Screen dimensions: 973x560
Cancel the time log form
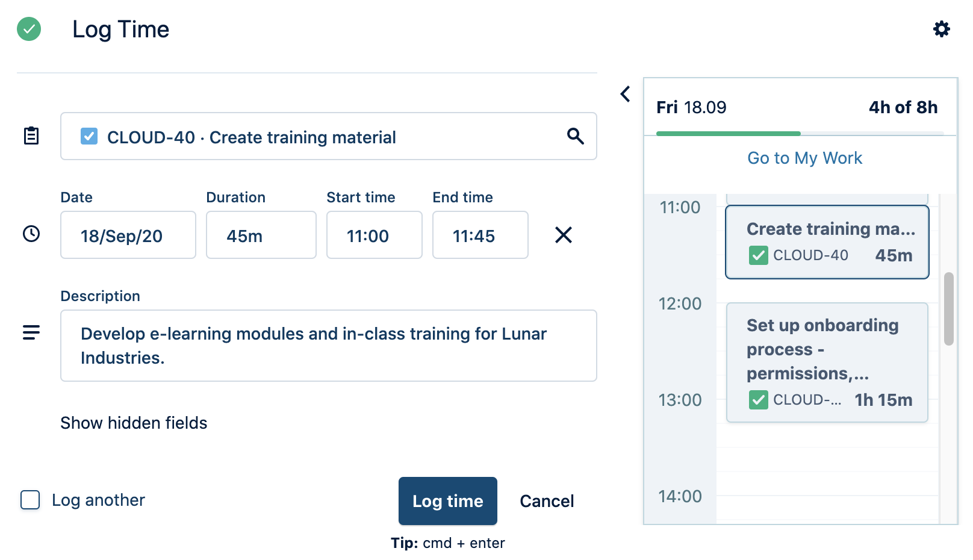[x=547, y=501]
